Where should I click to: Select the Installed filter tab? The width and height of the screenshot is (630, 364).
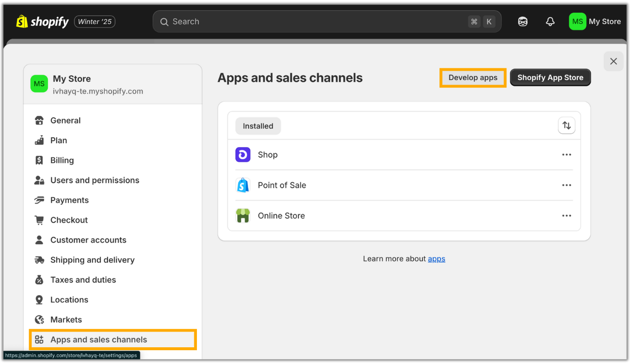tap(258, 126)
